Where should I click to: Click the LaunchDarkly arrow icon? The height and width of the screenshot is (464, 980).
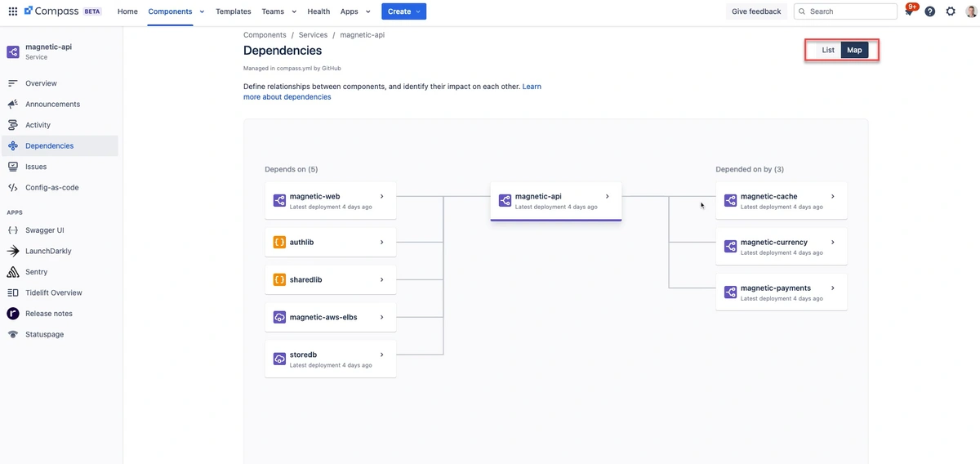tap(12, 251)
